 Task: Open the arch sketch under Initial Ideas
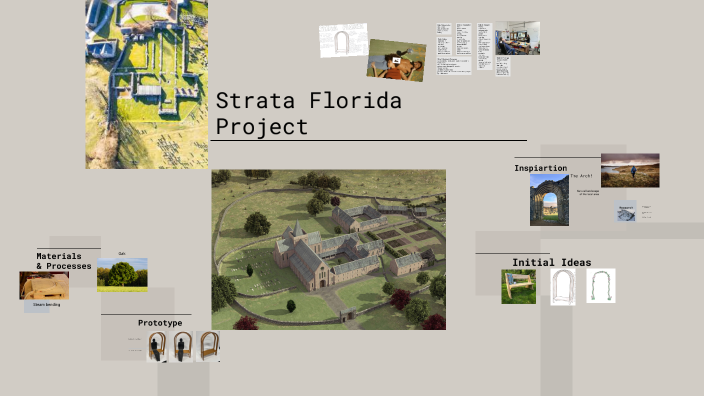tap(563, 287)
